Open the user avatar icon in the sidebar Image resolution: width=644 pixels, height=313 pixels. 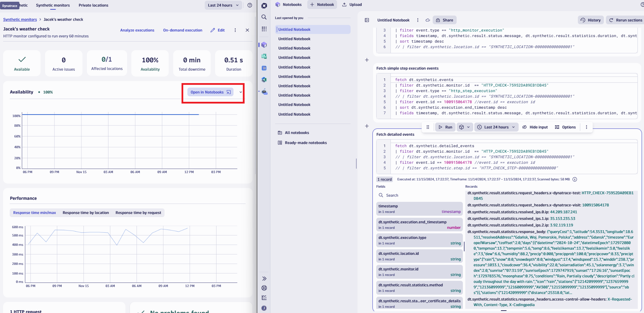pos(264,308)
